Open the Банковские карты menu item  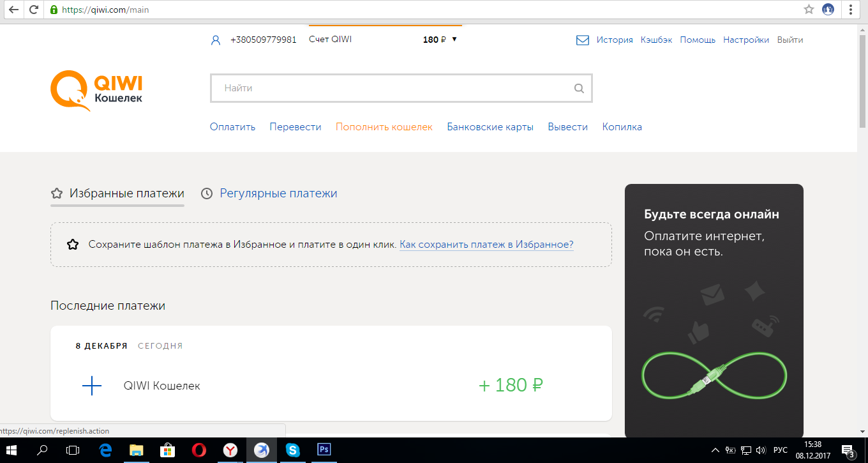[x=490, y=126]
